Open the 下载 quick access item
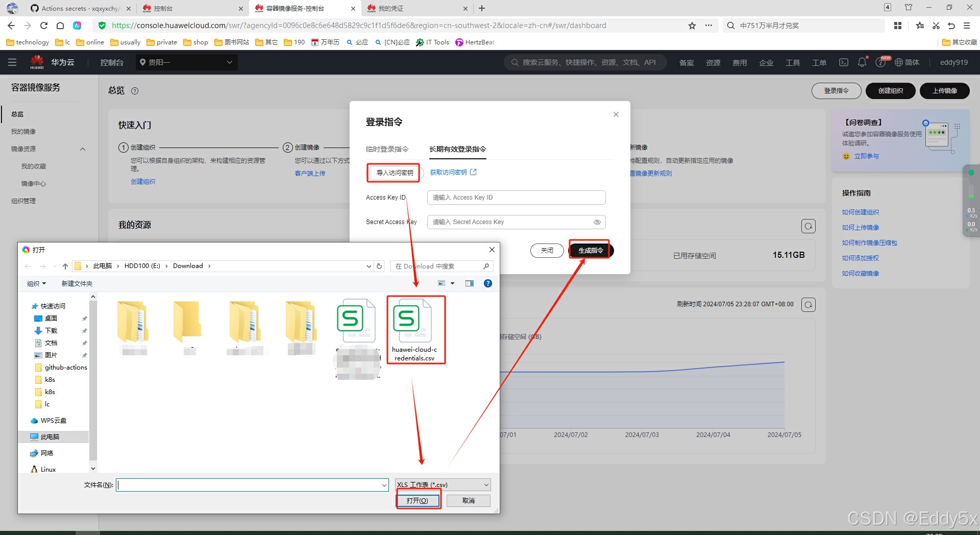The width and height of the screenshot is (980, 535). [51, 331]
